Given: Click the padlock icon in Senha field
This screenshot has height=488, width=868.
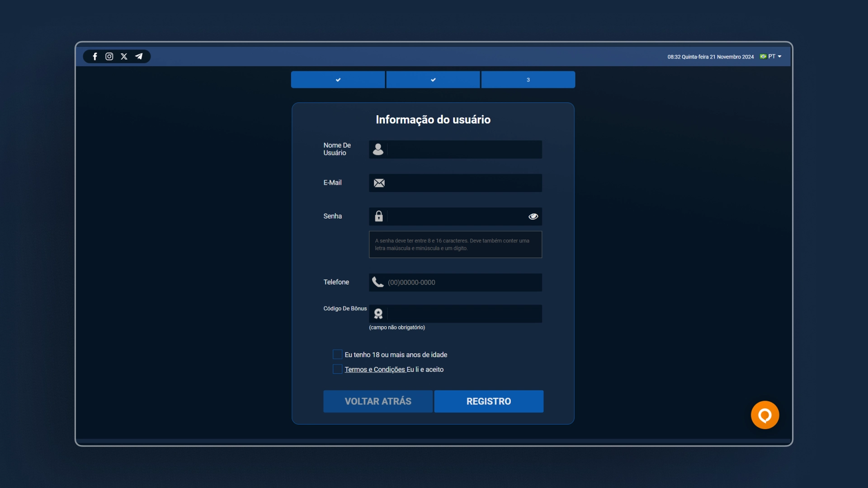Looking at the screenshot, I should click(x=379, y=216).
